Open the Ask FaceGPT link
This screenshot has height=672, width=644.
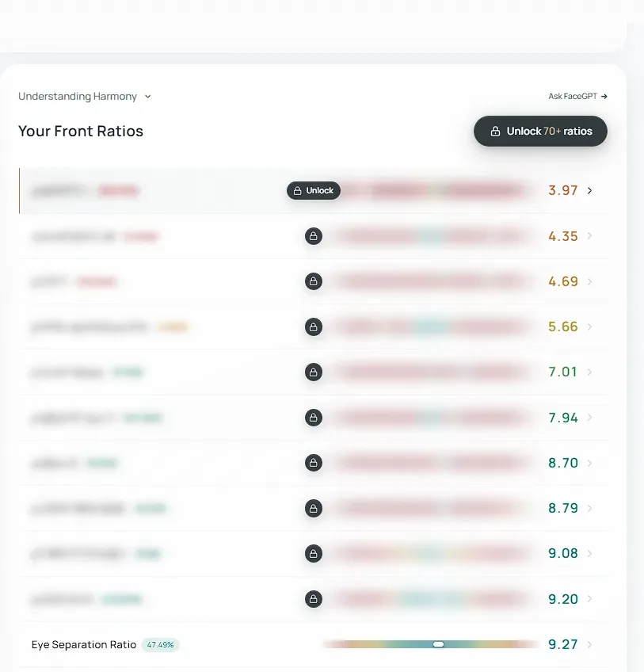tap(577, 97)
